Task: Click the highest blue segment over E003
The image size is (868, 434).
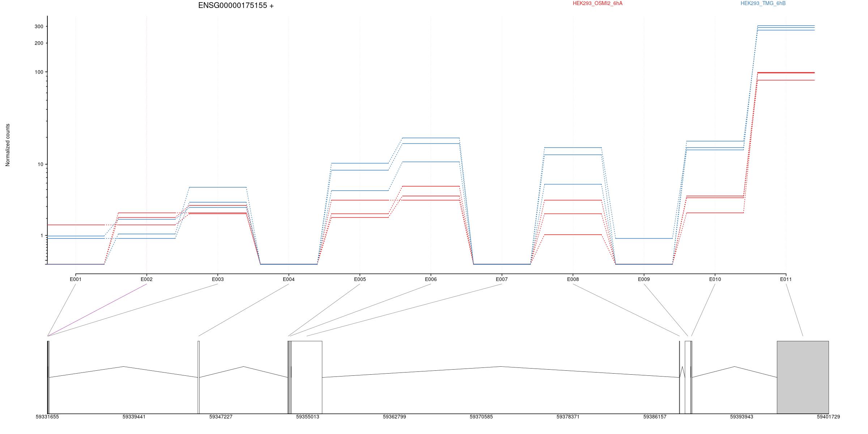Action: tap(218, 187)
